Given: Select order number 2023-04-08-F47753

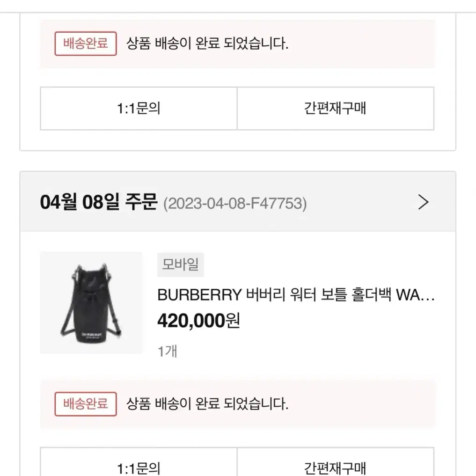Looking at the screenshot, I should (235, 204).
